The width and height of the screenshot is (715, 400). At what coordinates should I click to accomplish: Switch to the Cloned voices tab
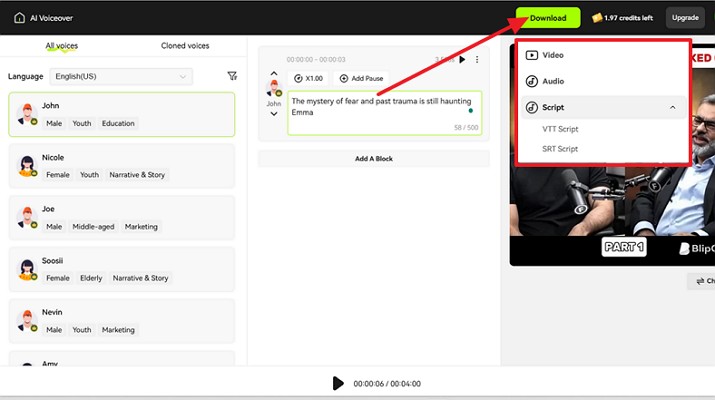coord(185,46)
